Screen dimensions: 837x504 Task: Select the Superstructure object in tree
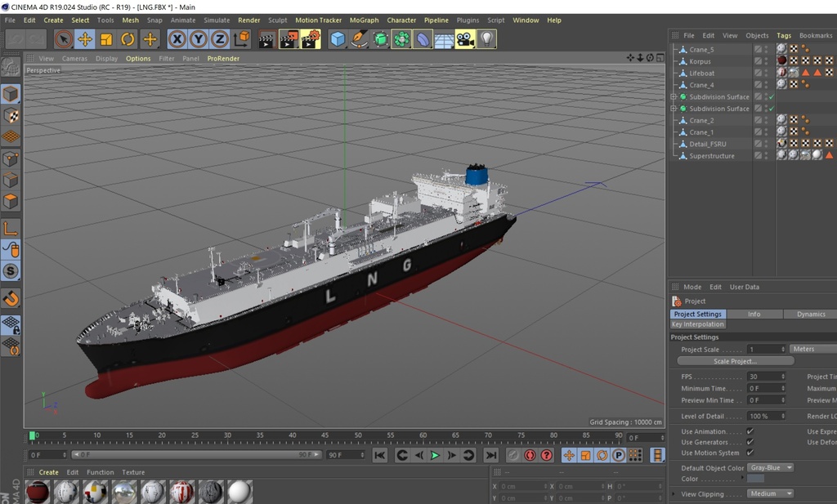pyautogui.click(x=712, y=156)
